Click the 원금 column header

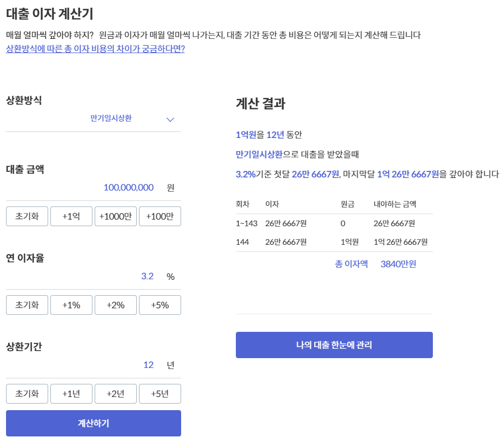pos(347,204)
